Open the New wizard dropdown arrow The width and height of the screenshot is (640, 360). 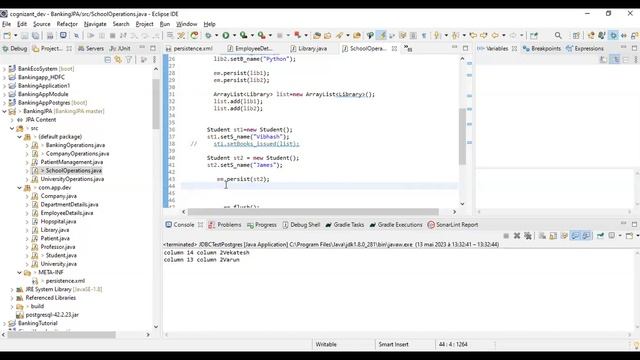tap(15, 36)
